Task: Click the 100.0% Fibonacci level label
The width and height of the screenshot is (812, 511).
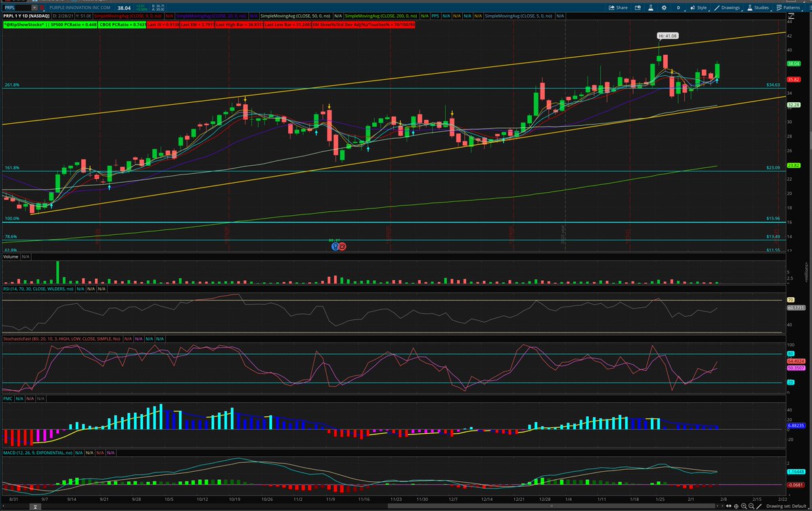Action: (x=12, y=219)
